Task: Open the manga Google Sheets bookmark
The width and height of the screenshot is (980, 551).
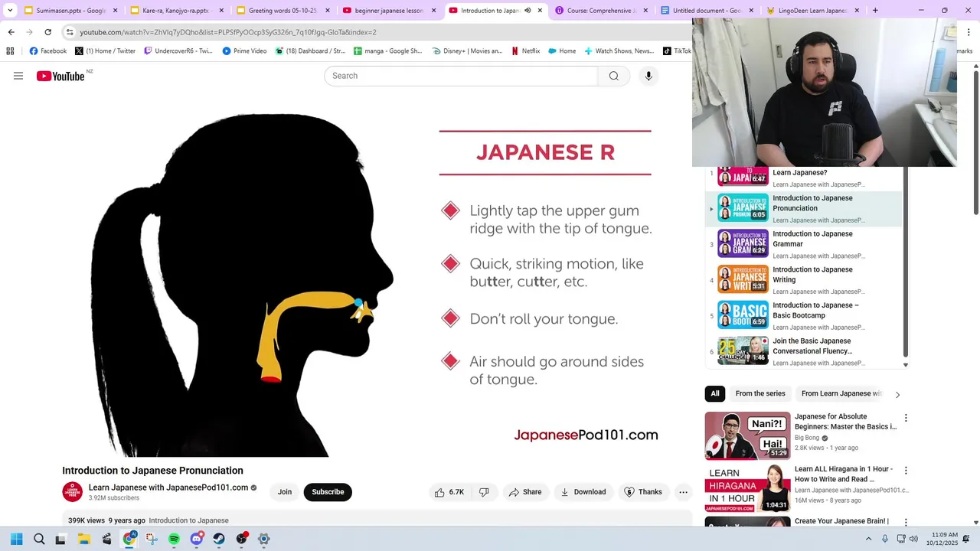Action: pyautogui.click(x=388, y=51)
